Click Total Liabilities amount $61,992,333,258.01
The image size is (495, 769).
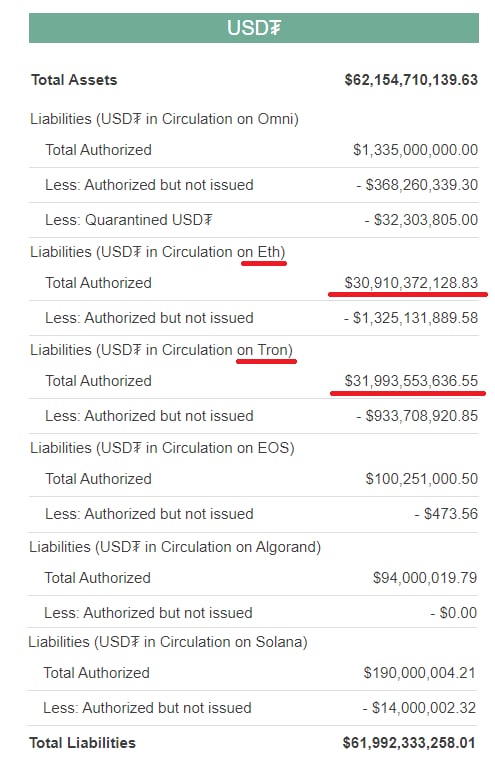click(x=409, y=743)
